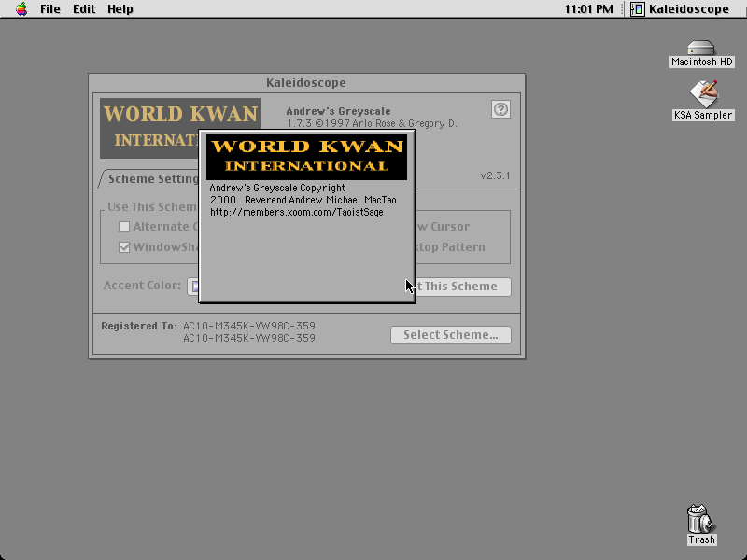Image resolution: width=747 pixels, height=560 pixels.
Task: Open the Kaleidoscope application menu in menu bar
Action: coord(680,9)
